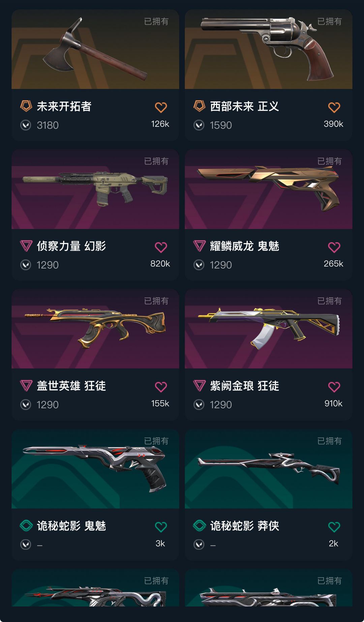Open 盖世英雄 狂徒 skin title
The height and width of the screenshot is (622, 364).
(x=71, y=386)
